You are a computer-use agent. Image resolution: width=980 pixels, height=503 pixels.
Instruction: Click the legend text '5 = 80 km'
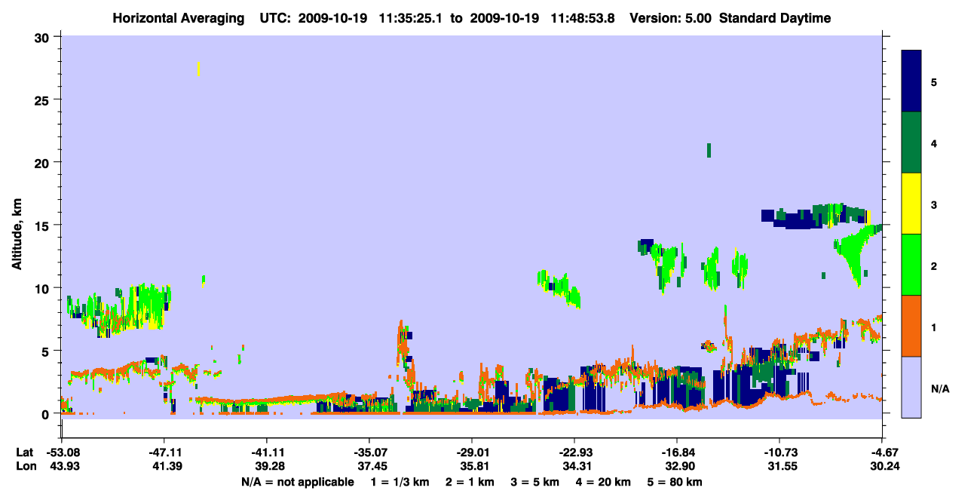675,482
